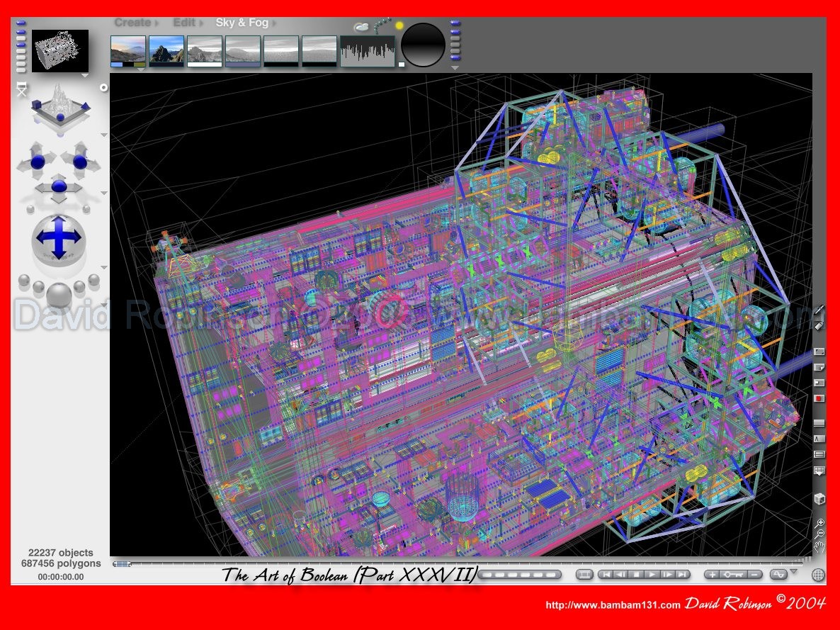Step back one frame

tap(621, 575)
